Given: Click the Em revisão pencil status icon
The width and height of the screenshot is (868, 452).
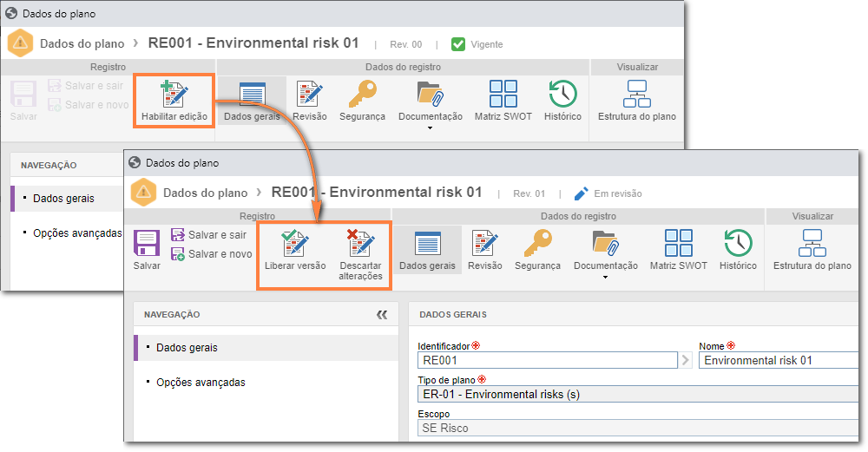Looking at the screenshot, I should (x=582, y=193).
